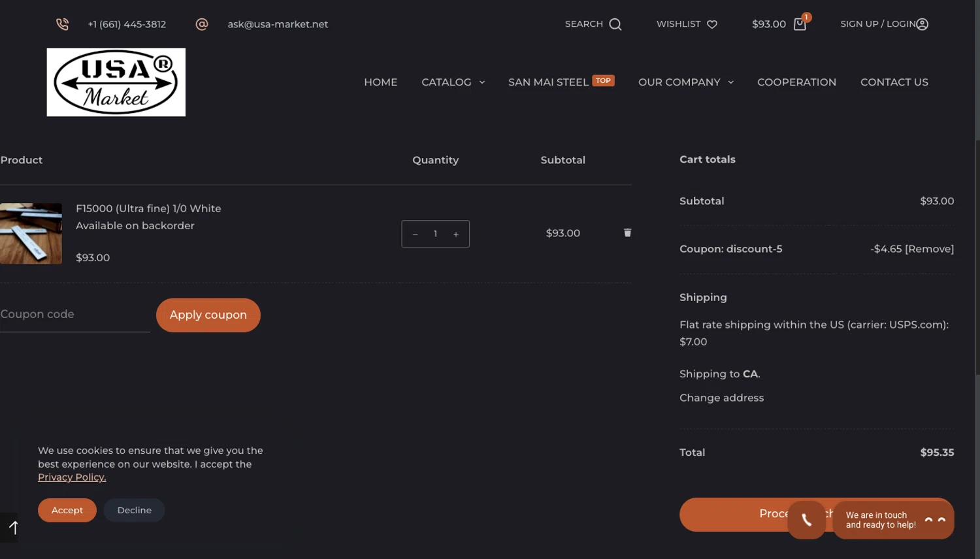Viewport: 980px width, 559px height.
Task: Open the Cooperation page
Action: [796, 82]
